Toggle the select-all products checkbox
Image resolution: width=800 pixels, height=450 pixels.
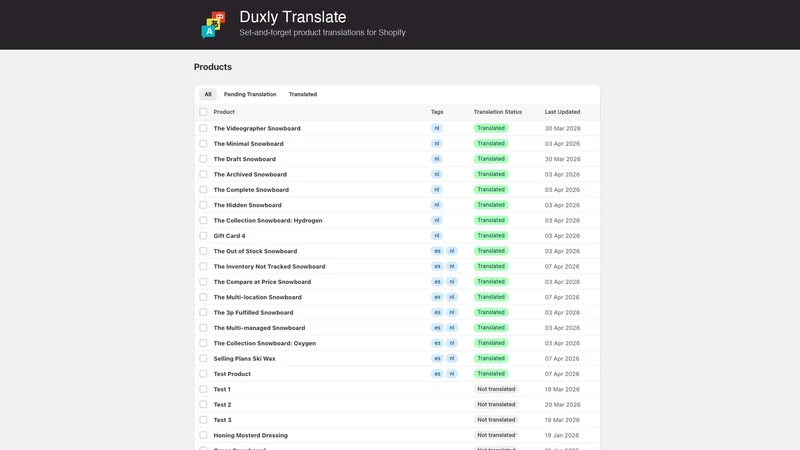[x=203, y=112]
